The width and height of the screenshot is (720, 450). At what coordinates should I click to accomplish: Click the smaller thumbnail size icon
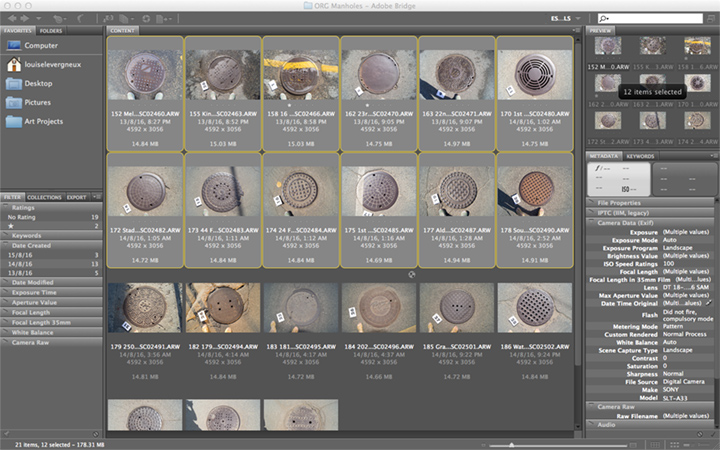(483, 445)
